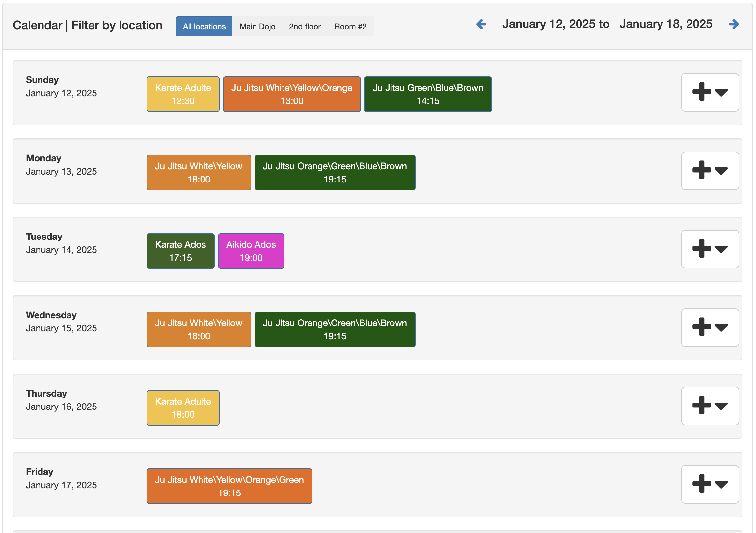The width and height of the screenshot is (756, 533).
Task: Open Tuesday Karate Ados 17:15 class
Action: click(x=180, y=251)
